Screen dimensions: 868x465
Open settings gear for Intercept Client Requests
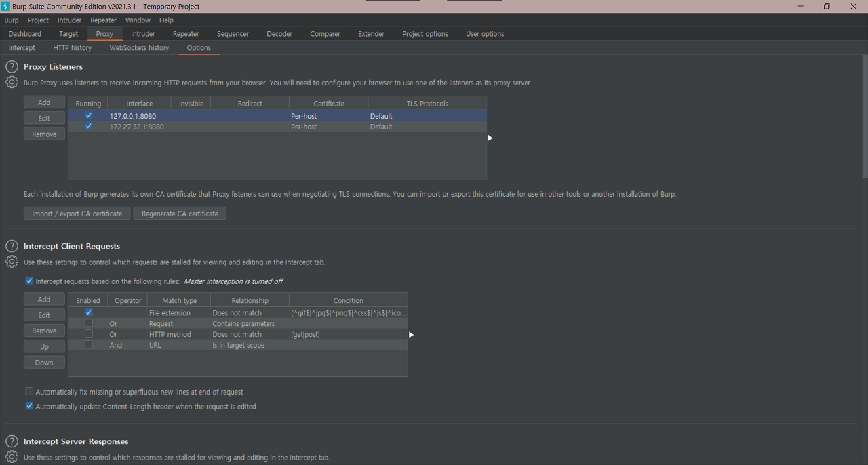12,262
